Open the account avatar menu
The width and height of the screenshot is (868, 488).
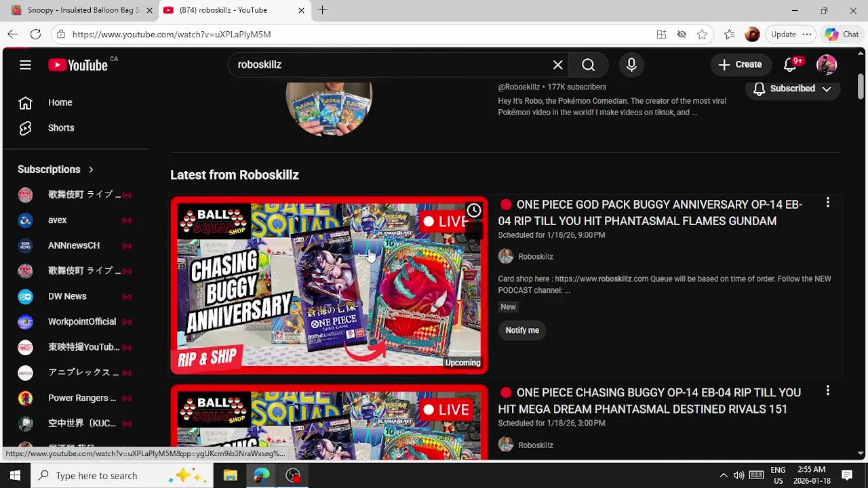coord(826,64)
